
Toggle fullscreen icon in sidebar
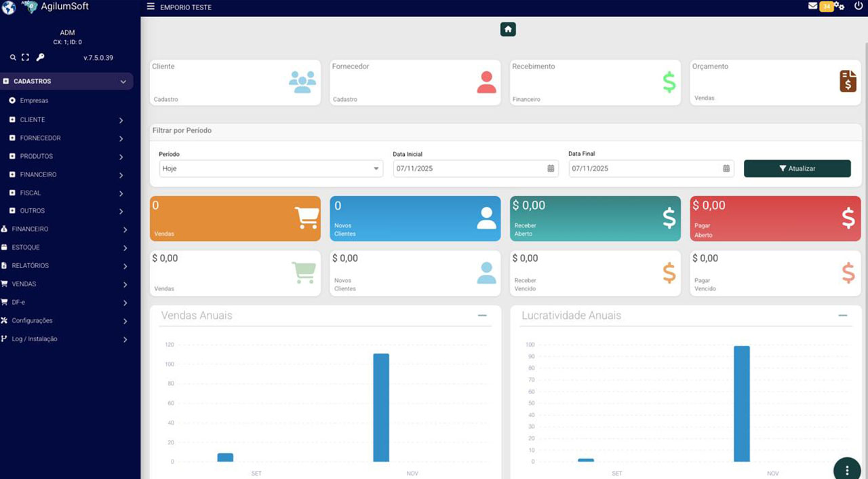click(26, 58)
